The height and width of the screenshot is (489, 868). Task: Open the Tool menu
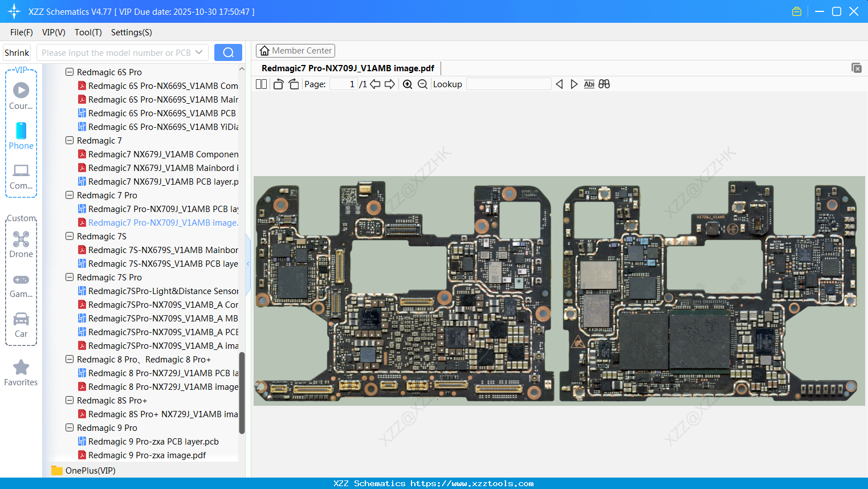coord(88,32)
